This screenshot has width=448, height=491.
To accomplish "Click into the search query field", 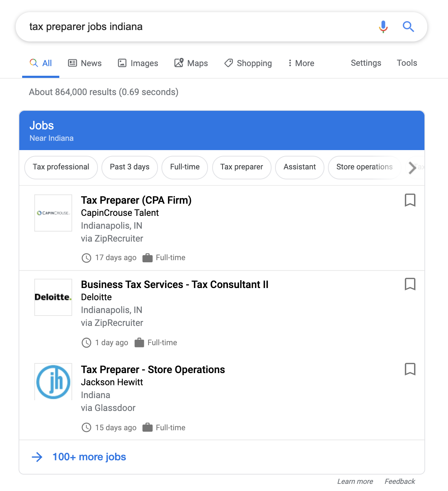I will pos(200,27).
